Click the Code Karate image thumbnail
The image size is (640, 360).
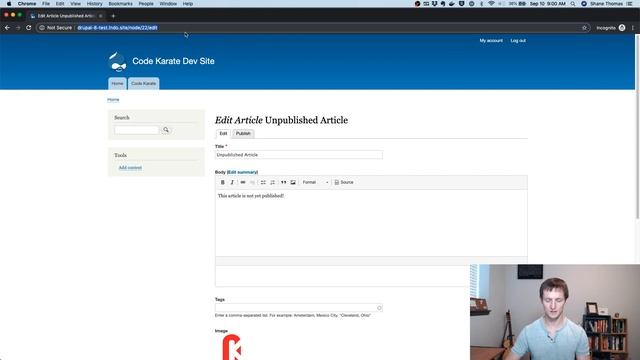pyautogui.click(x=231, y=347)
